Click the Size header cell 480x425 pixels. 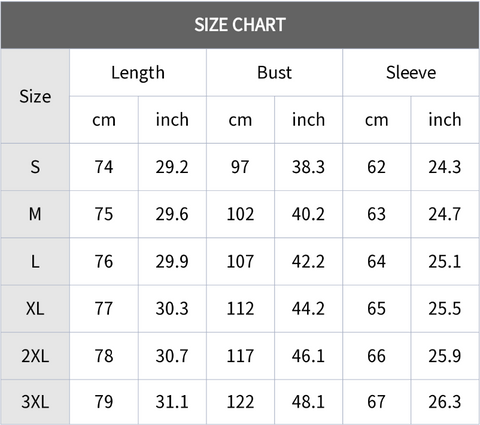(35, 96)
